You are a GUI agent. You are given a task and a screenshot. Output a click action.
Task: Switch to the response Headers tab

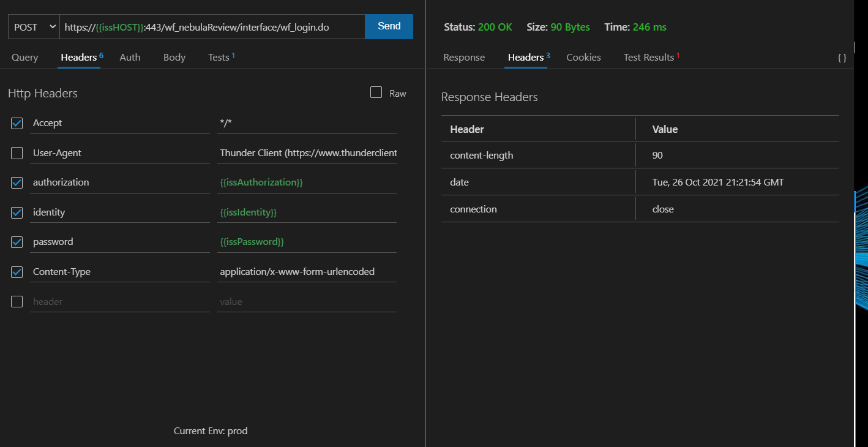(525, 57)
